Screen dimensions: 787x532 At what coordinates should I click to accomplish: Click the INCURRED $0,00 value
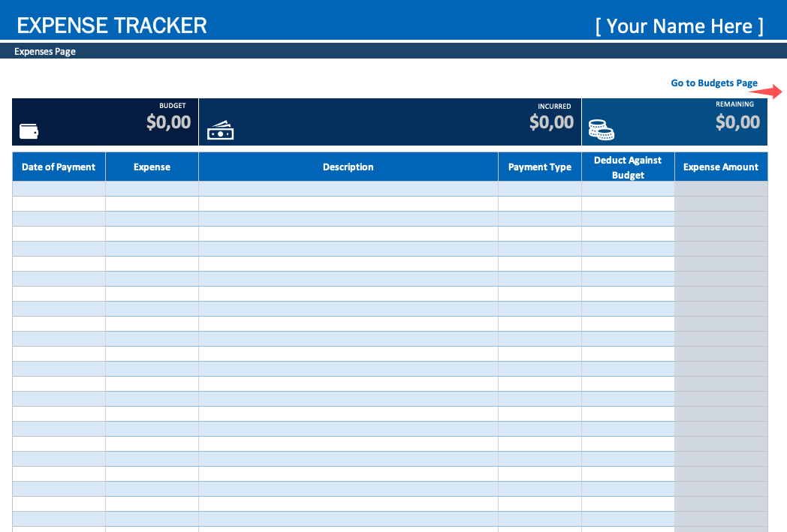coord(552,122)
